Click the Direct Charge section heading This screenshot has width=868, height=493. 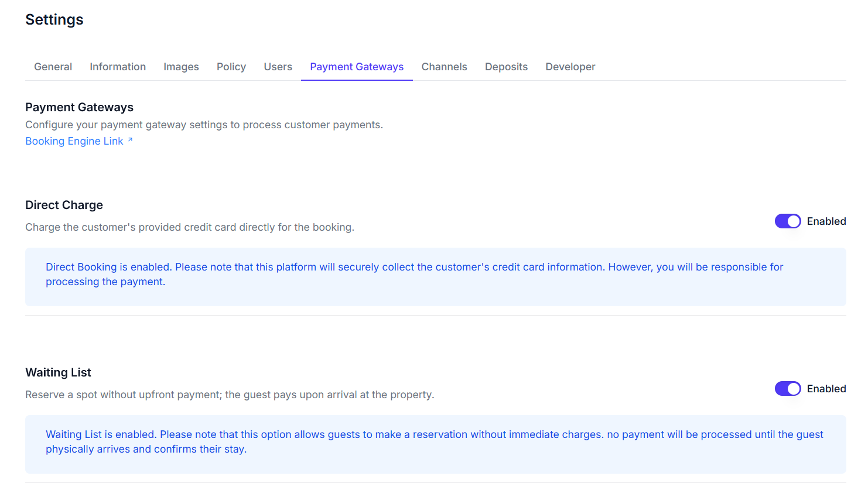(64, 205)
